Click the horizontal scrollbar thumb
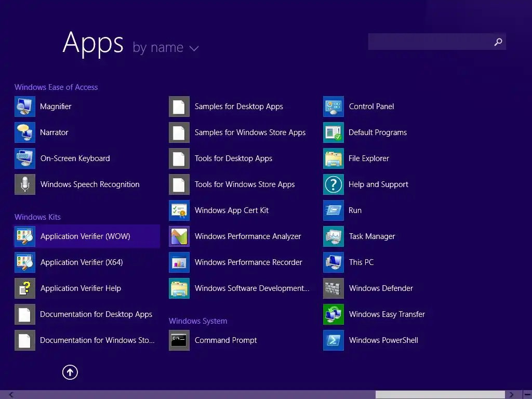This screenshot has width=532, height=399. pos(441,395)
